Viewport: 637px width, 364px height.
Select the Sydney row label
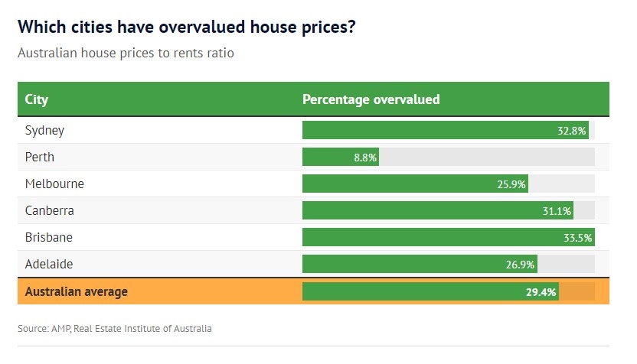[x=44, y=130]
